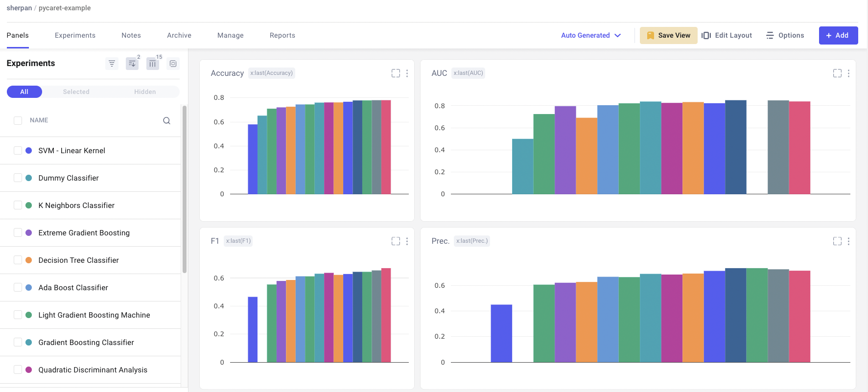
Task: Switch to the Experiments tab
Action: click(75, 35)
